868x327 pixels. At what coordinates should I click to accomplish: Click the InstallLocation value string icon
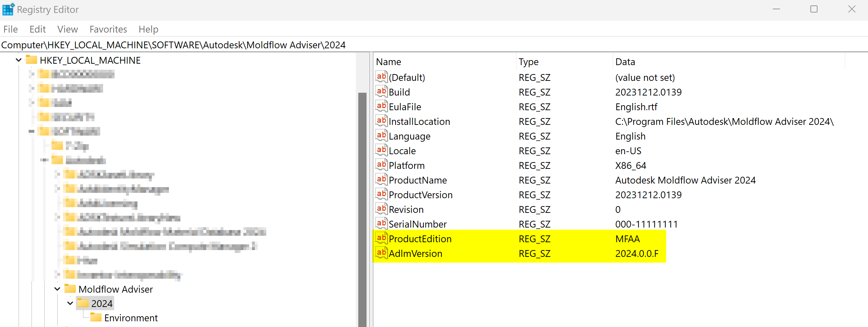pos(382,121)
